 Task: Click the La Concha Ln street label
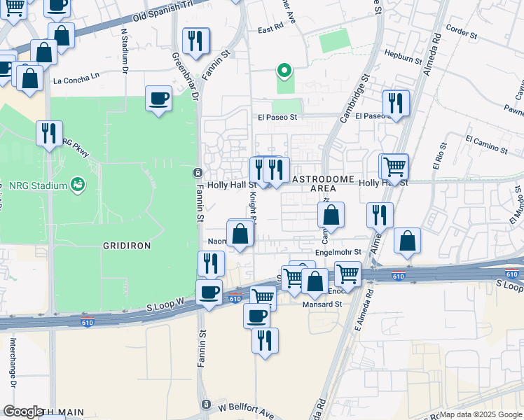[76, 78]
